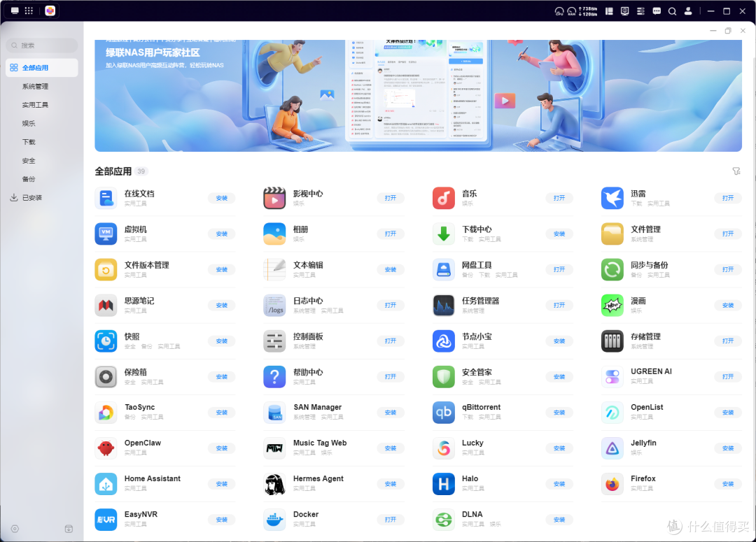Image resolution: width=756 pixels, height=542 pixels.
Task: Open the 控制面板 sliders icon
Action: [x=274, y=341]
